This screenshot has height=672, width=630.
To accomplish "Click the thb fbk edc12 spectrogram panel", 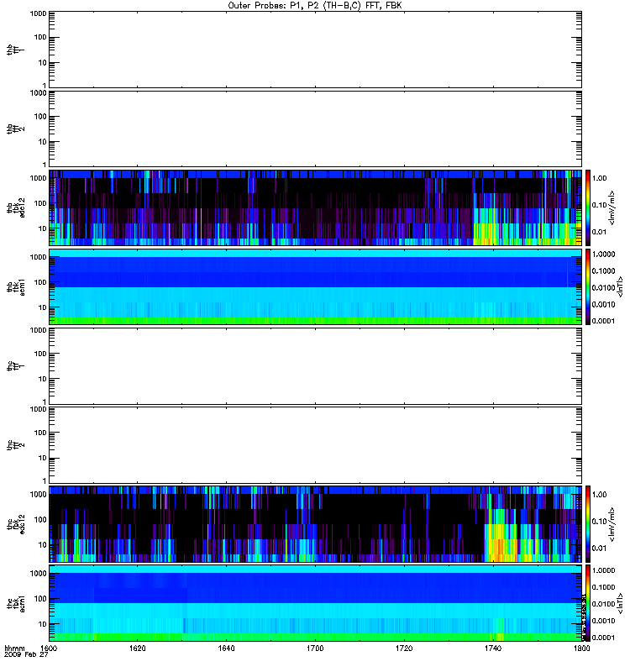I will 316,207.
